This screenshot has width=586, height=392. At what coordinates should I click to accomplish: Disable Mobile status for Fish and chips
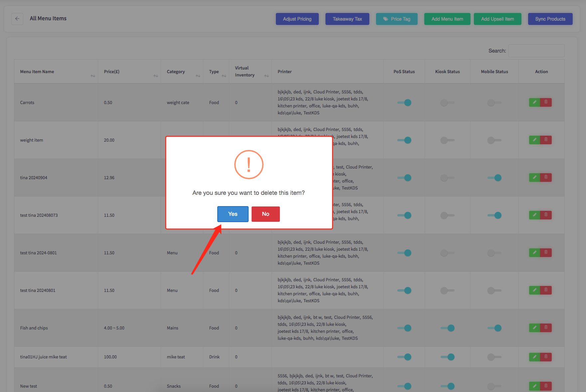point(494,328)
